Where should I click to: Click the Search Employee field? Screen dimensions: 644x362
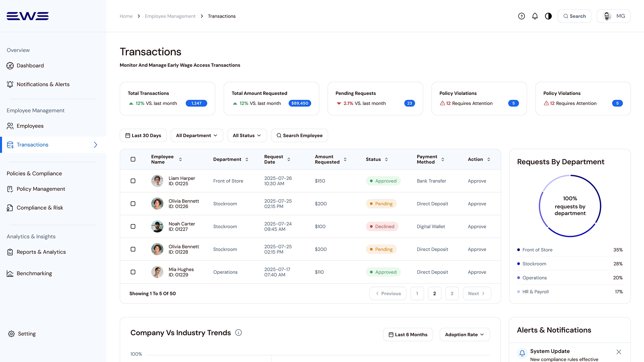click(299, 135)
